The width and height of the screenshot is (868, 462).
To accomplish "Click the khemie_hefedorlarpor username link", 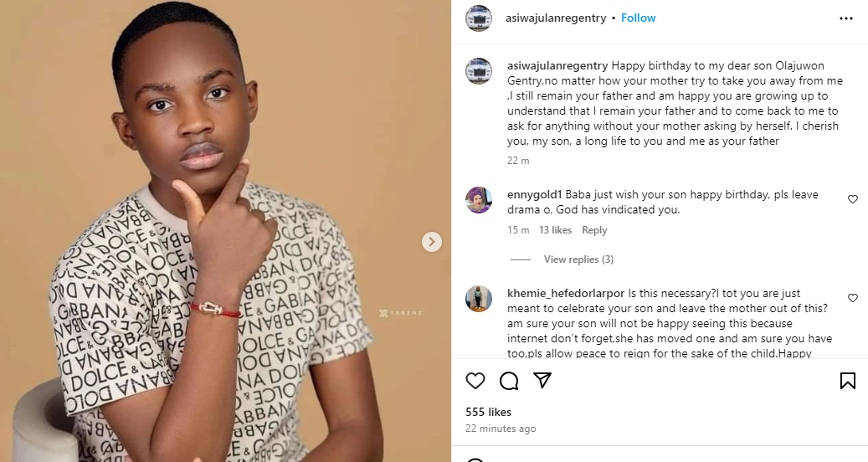I will coord(564,294).
